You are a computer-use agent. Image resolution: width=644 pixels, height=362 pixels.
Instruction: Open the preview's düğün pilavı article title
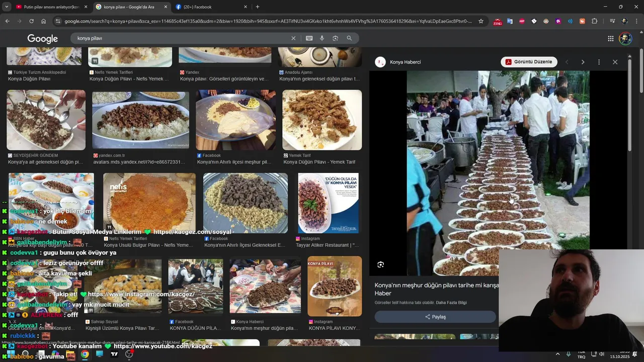click(437, 289)
